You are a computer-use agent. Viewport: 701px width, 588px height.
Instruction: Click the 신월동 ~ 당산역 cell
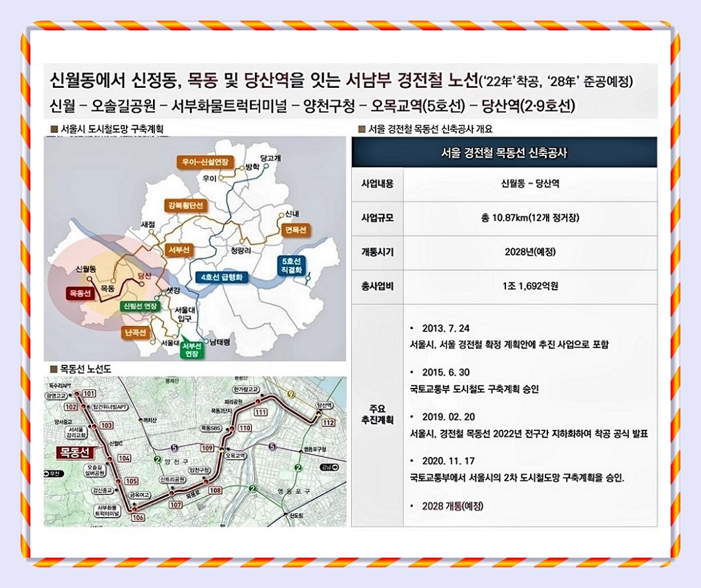[530, 184]
